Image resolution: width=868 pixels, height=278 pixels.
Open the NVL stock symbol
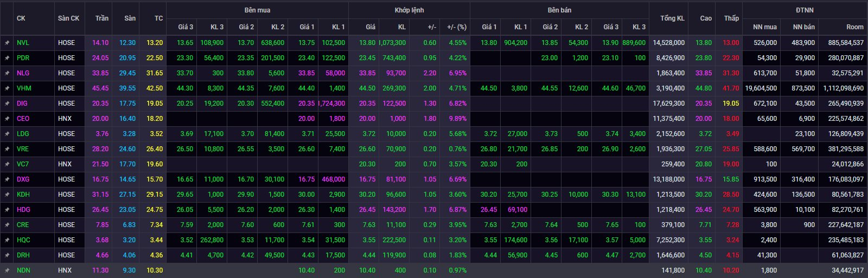23,43
